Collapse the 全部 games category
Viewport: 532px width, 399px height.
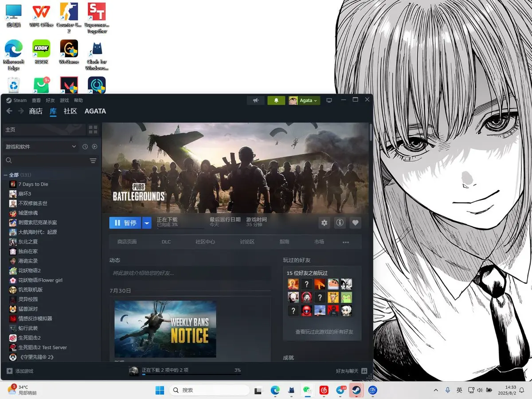click(5, 175)
